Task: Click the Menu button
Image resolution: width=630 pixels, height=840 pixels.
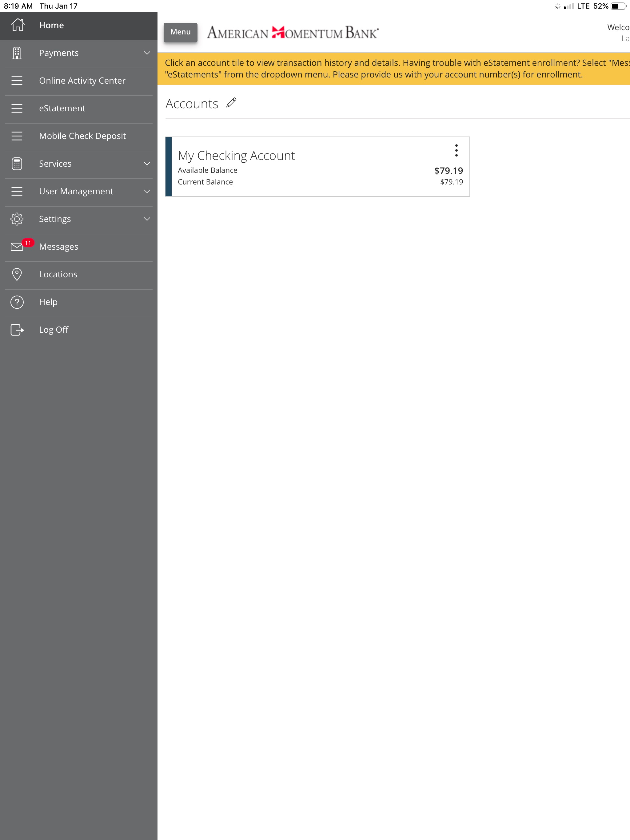Action: pos(181,32)
